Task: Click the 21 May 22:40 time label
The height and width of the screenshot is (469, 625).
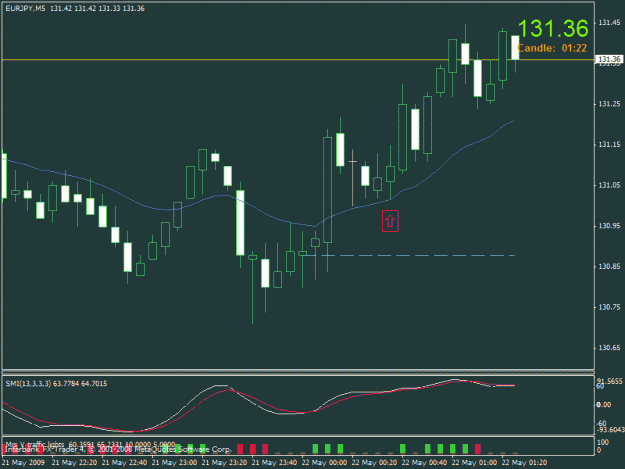Action: (124, 463)
